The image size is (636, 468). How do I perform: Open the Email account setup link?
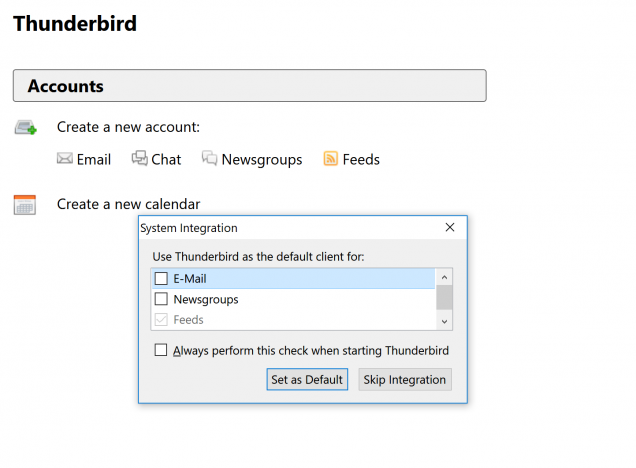coord(93,159)
